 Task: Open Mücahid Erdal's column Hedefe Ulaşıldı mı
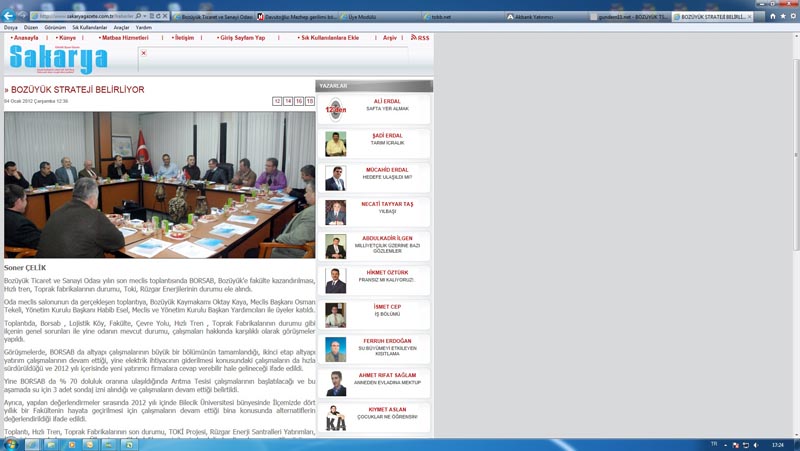point(387,177)
